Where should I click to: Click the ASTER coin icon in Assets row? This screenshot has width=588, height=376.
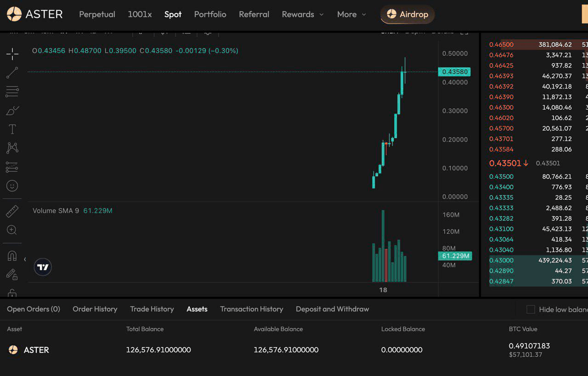click(x=13, y=350)
